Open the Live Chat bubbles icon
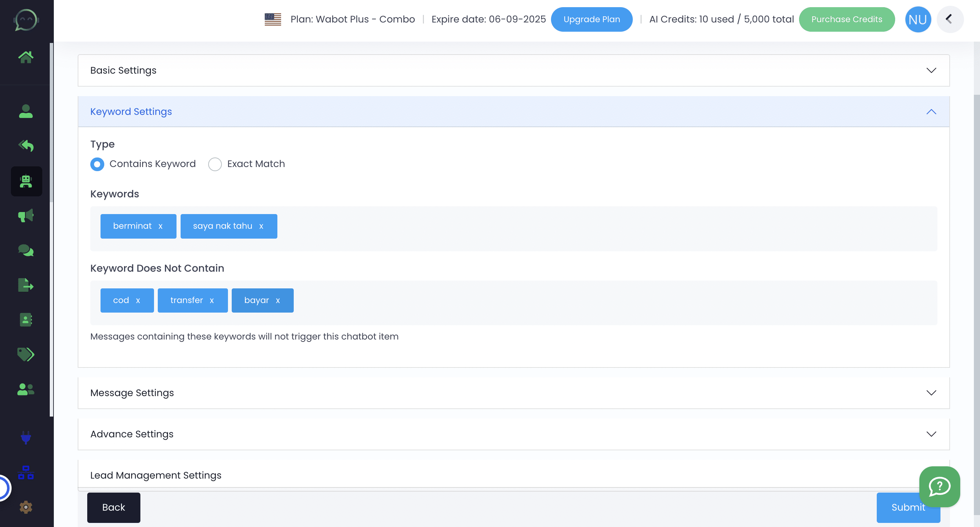This screenshot has width=980, height=527. pos(26,250)
